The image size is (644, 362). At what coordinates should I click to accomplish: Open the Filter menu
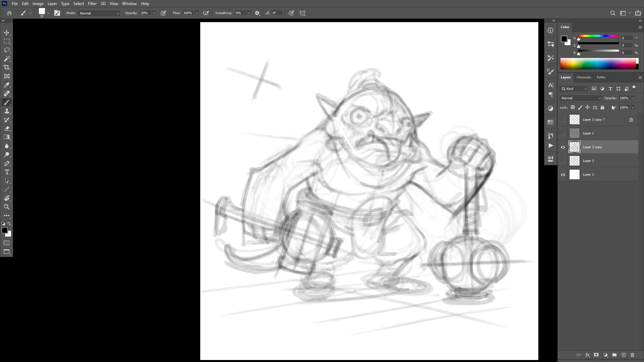pyautogui.click(x=92, y=4)
